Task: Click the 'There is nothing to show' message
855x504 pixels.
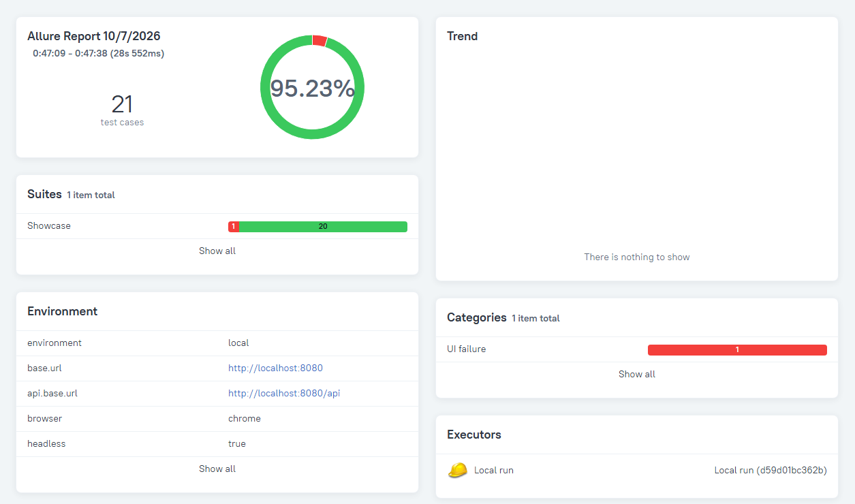Action: tap(637, 257)
